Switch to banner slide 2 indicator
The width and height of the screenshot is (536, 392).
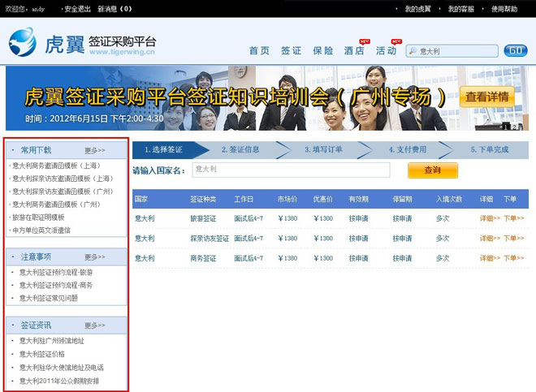pyautogui.click(x=513, y=127)
